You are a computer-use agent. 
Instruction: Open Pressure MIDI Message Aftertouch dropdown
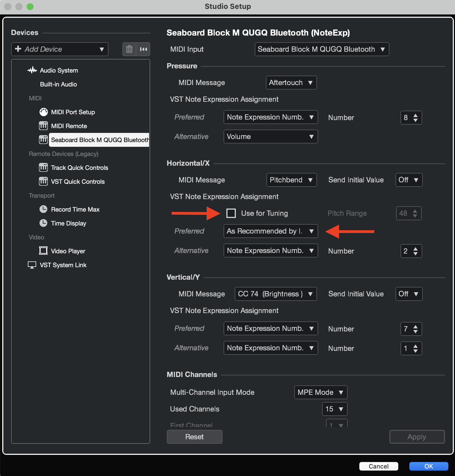click(291, 83)
